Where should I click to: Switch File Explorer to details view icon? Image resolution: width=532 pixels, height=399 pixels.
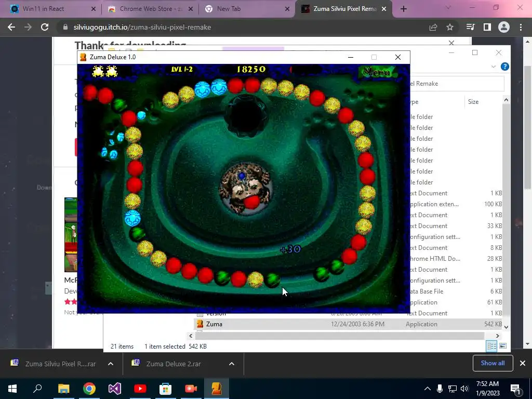click(491, 346)
